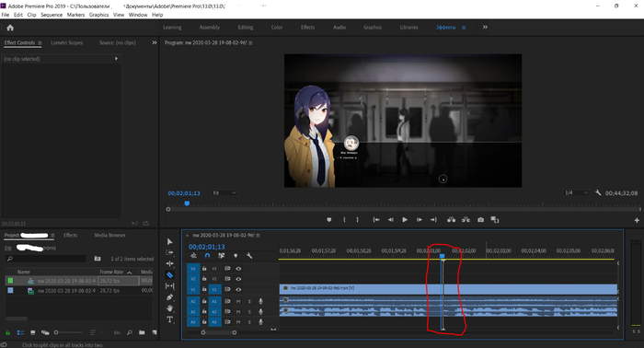Open Program monitor panel menu
This screenshot has width=644, height=348.
250,42
